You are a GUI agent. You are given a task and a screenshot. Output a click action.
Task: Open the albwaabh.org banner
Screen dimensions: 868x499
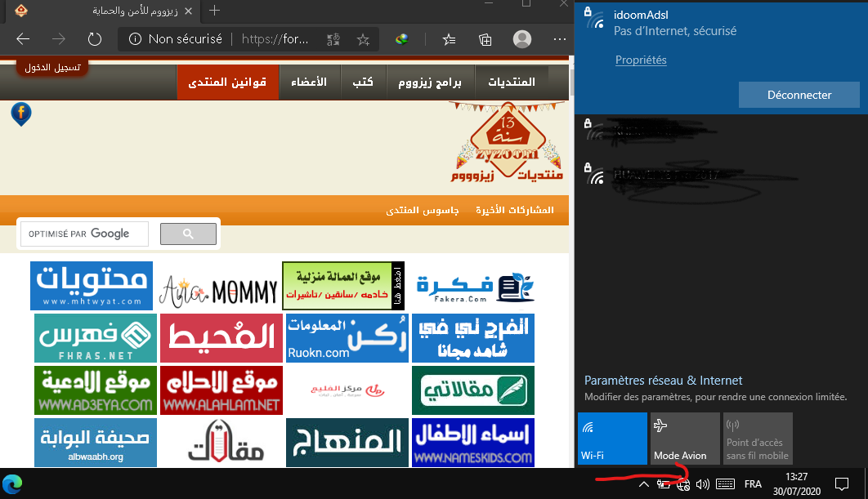click(95, 443)
